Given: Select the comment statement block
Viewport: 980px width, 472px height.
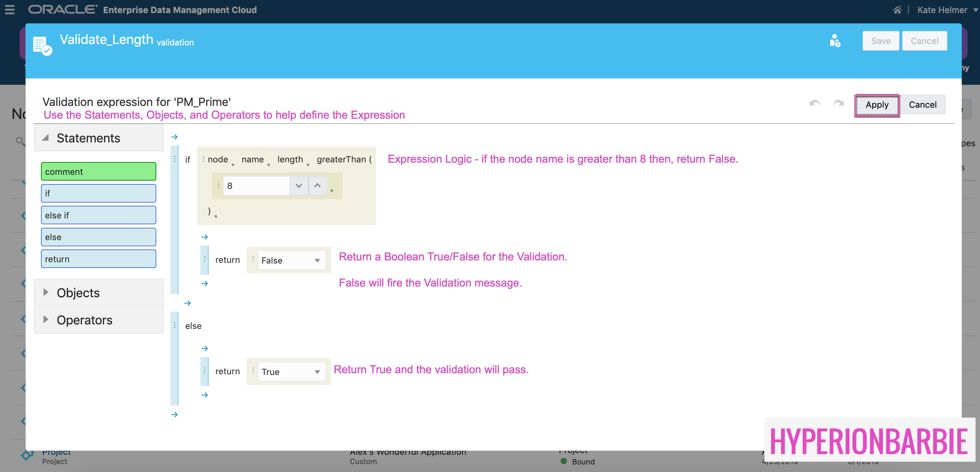Looking at the screenshot, I should tap(98, 171).
